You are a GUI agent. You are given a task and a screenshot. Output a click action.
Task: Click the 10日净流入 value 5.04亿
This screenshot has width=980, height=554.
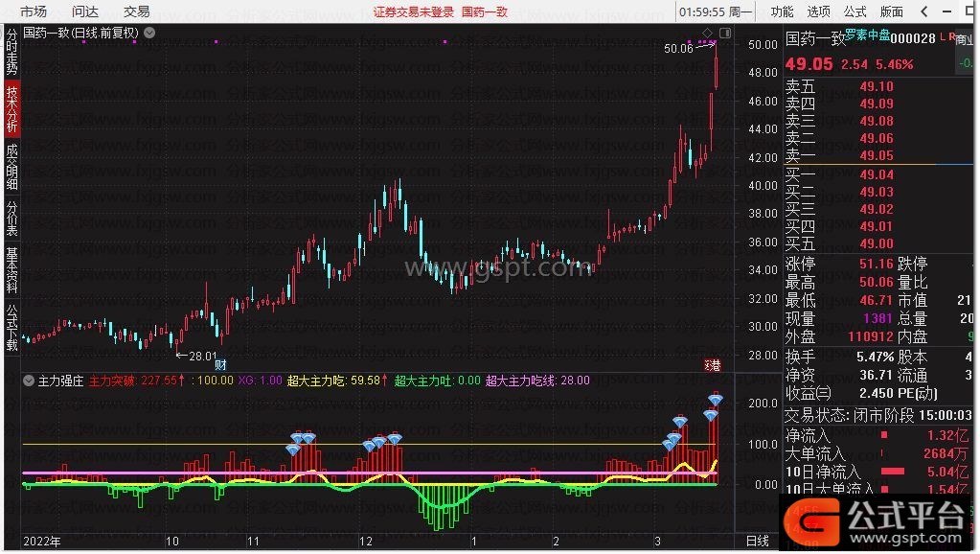[x=947, y=472]
